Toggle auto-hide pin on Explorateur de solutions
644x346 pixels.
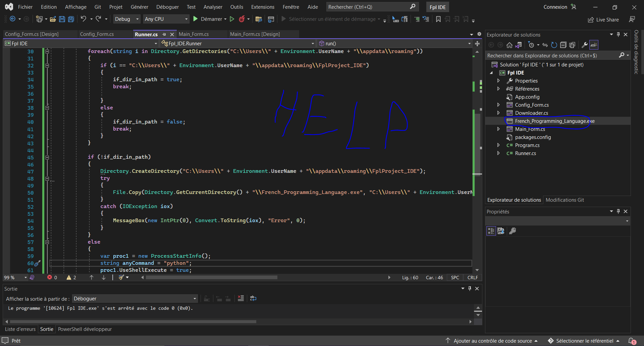618,35
